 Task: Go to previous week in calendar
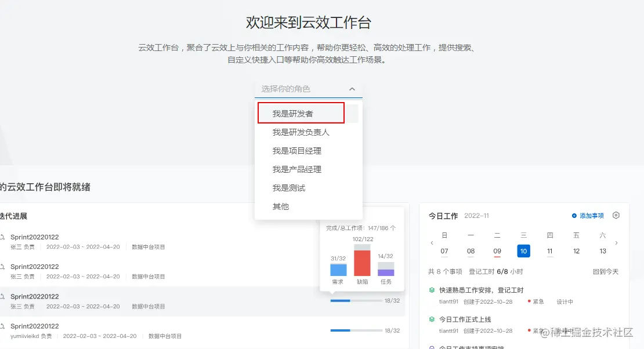432,243
